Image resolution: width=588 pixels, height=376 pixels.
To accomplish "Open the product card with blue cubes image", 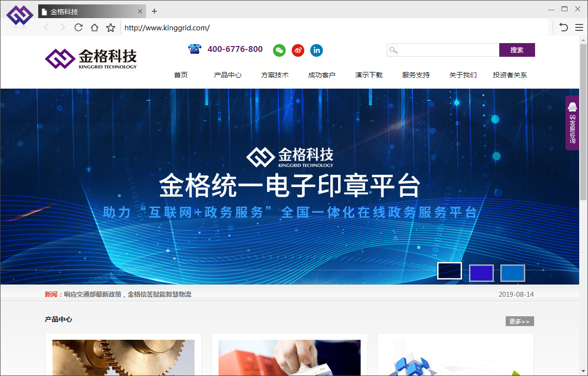I will pyautogui.click(x=456, y=355).
